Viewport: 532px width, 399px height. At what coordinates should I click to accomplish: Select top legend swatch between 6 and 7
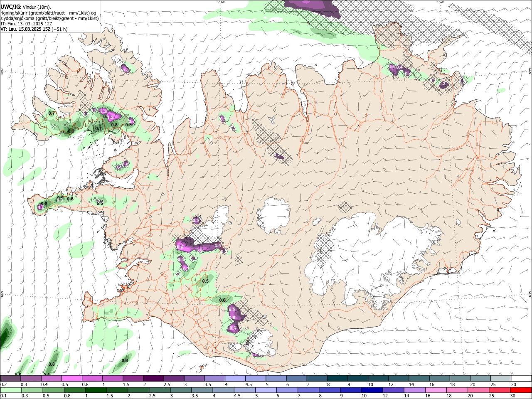[296, 378]
